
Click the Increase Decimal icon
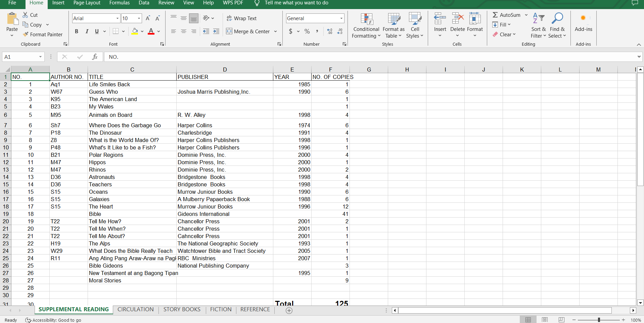330,31
